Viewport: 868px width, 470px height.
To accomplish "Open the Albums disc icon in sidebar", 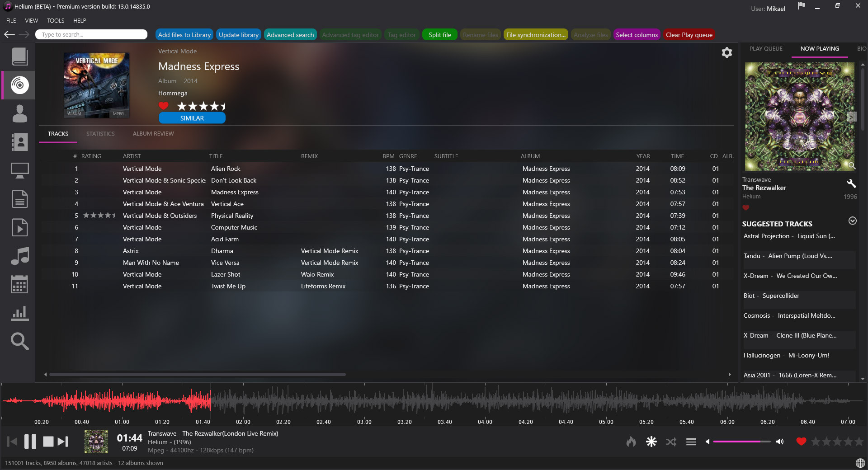I will [19, 85].
